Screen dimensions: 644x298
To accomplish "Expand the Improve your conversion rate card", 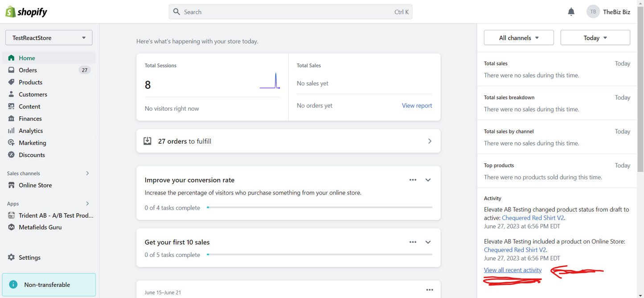I will [x=428, y=180].
